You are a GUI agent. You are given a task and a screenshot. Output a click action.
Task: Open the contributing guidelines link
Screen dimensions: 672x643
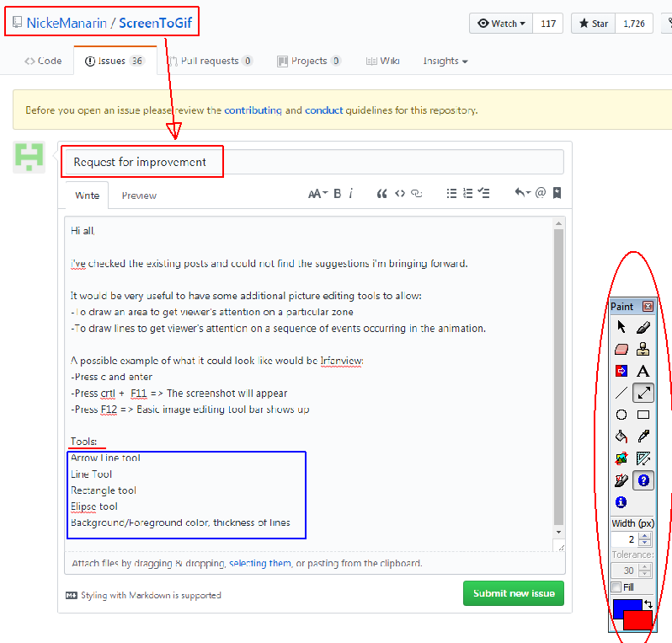pos(253,110)
